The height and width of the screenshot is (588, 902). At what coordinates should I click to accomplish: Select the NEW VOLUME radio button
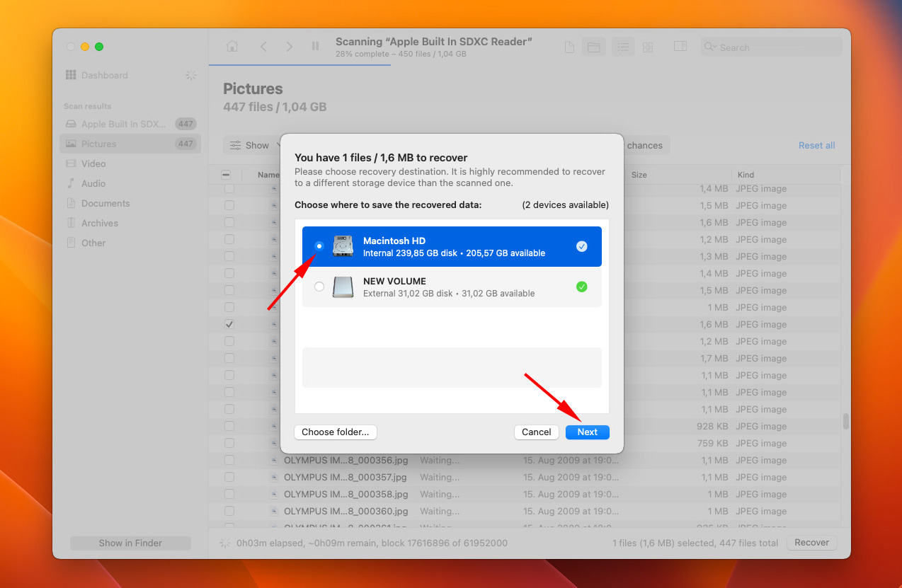pyautogui.click(x=319, y=287)
